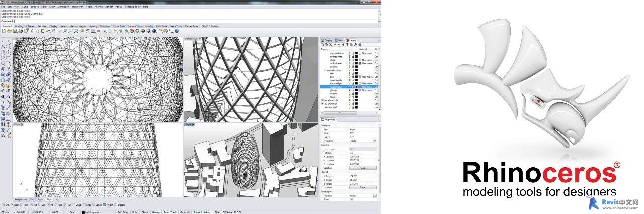The height and width of the screenshot is (214, 644).
Task: Click the Move layer up triangle icon
Action: tap(335, 44)
